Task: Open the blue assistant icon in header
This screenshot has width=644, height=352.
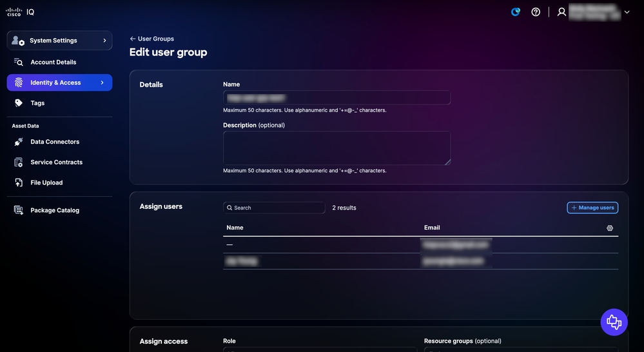Action: 516,12
